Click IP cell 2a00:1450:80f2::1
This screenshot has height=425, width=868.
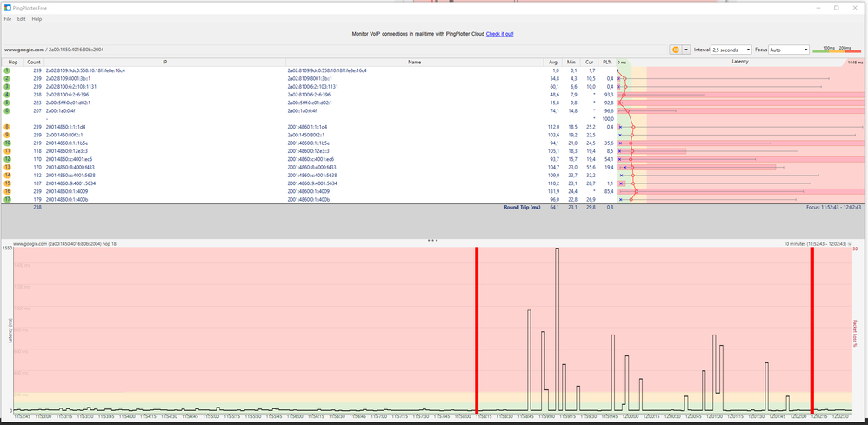coord(64,135)
